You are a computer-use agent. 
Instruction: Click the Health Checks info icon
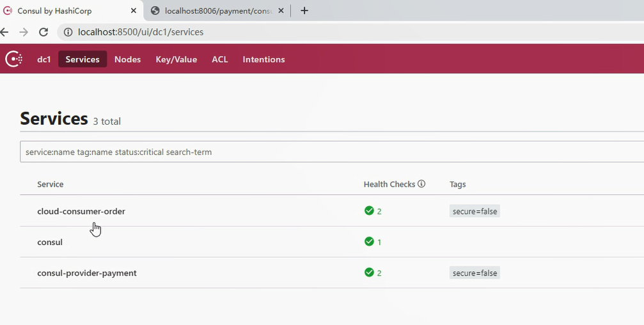click(421, 184)
